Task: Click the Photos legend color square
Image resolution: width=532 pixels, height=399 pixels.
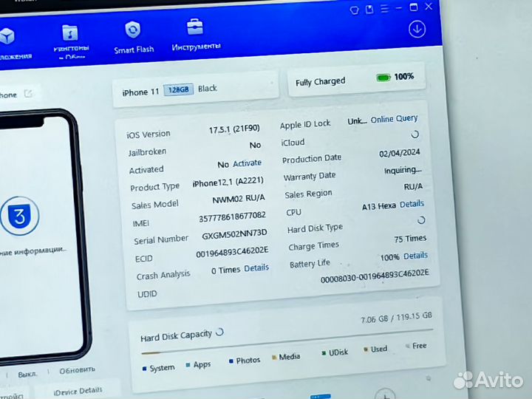Action: 231,361
